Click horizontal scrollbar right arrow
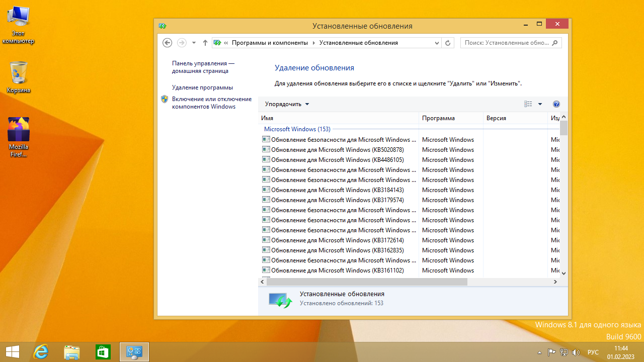This screenshot has height=362, width=644. click(x=555, y=282)
